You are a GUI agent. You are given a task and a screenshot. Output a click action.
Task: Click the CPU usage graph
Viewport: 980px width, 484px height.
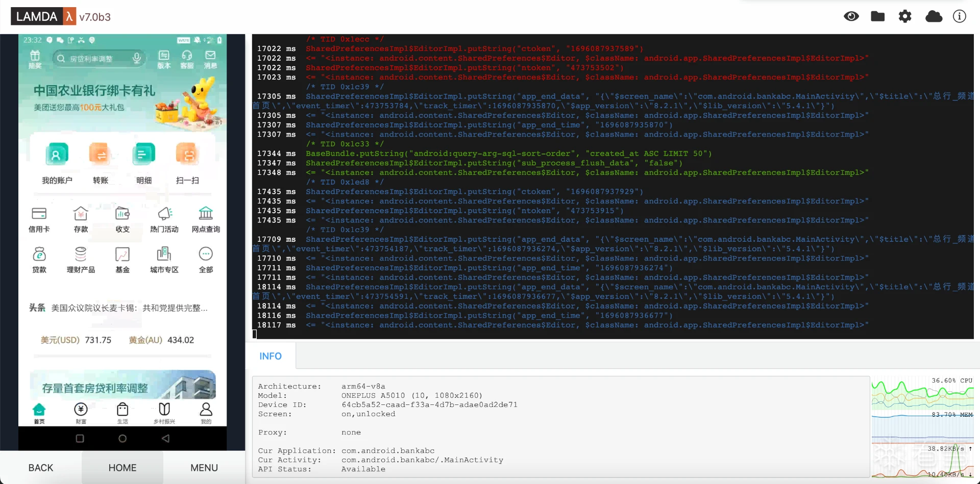click(922, 393)
